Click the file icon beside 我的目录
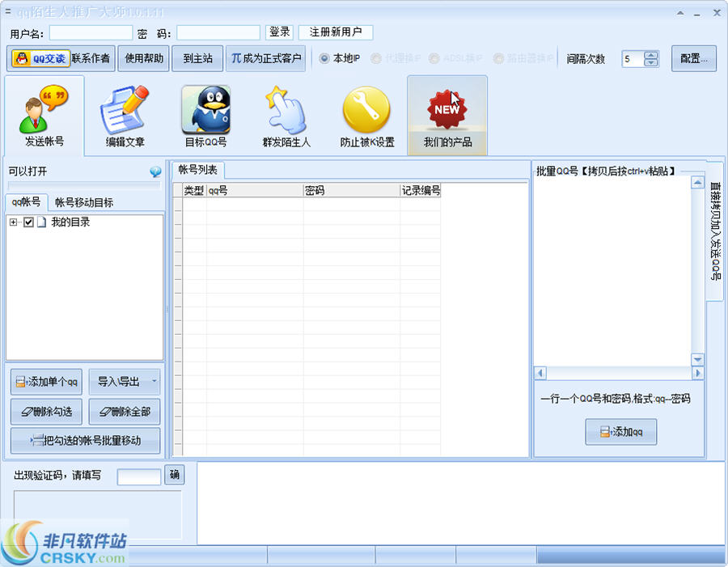The image size is (728, 567). (42, 222)
